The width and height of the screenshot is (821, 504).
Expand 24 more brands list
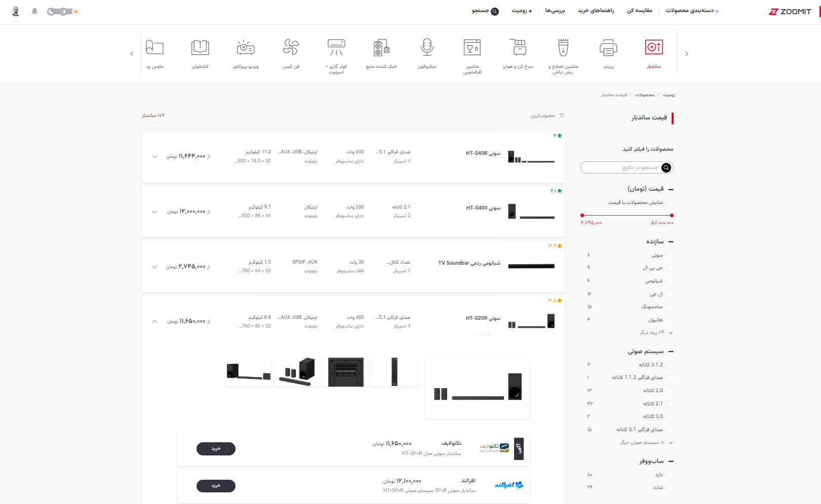pos(656,332)
